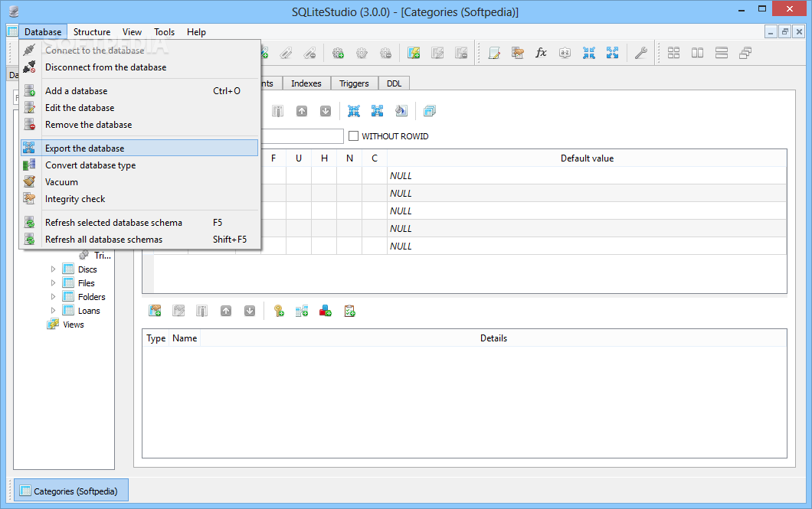This screenshot has width=812, height=509.
Task: Move column up in the columns toolbar
Action: [301, 111]
